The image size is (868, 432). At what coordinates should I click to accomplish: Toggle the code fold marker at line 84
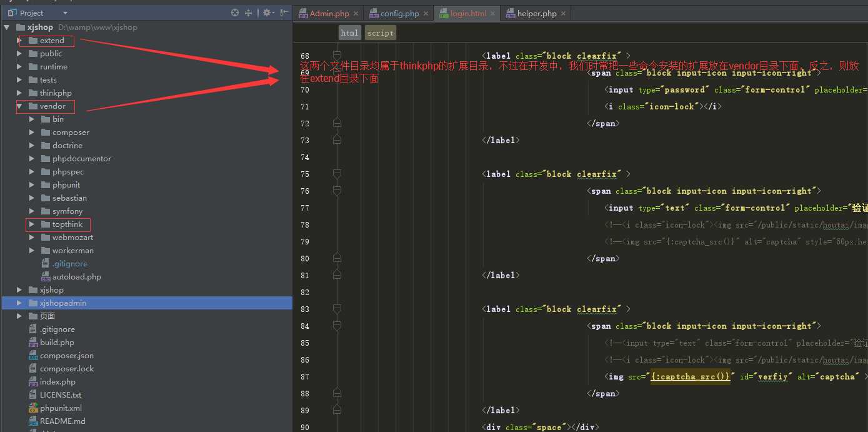pyautogui.click(x=337, y=326)
